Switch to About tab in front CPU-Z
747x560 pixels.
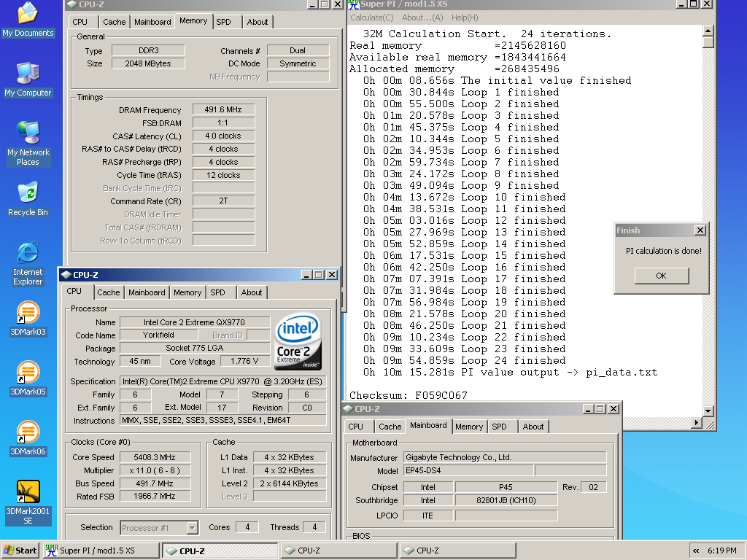click(252, 292)
